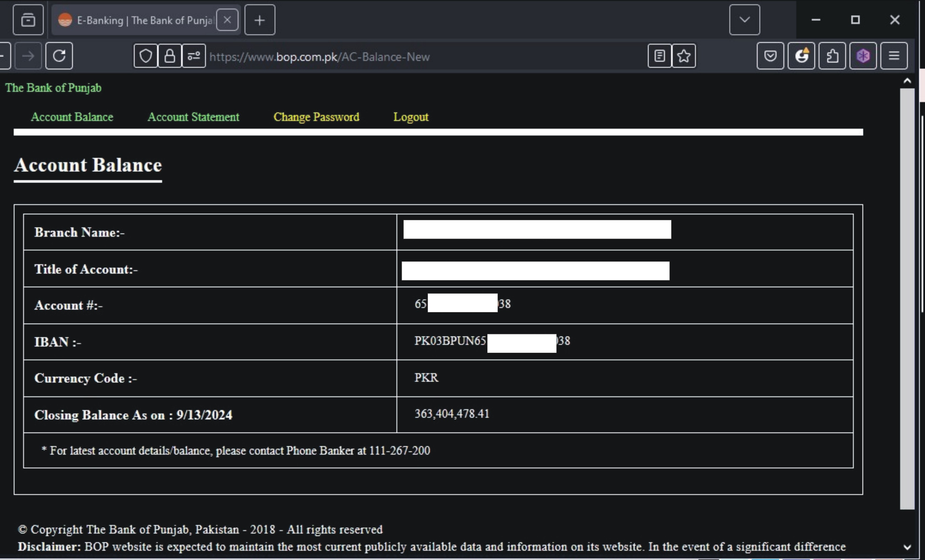Open a new tab with the plus button
Screen dimensions: 925x560
click(x=260, y=20)
